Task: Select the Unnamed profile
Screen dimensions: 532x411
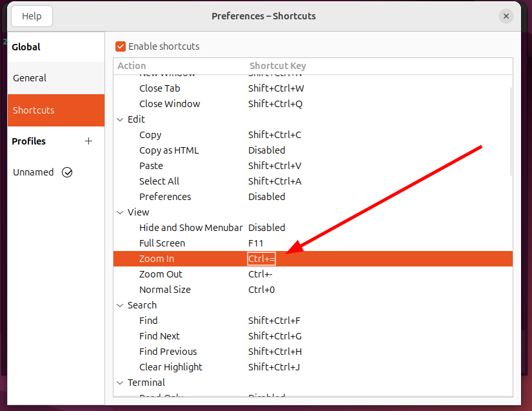Action: click(34, 172)
